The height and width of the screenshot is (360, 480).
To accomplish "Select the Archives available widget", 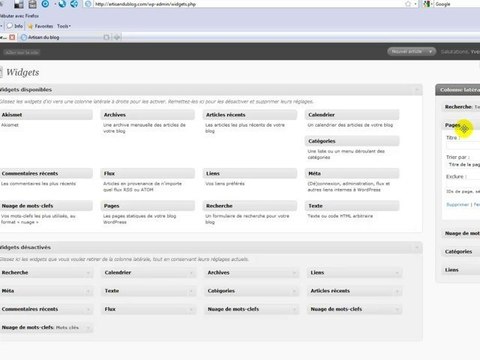I will (148, 115).
